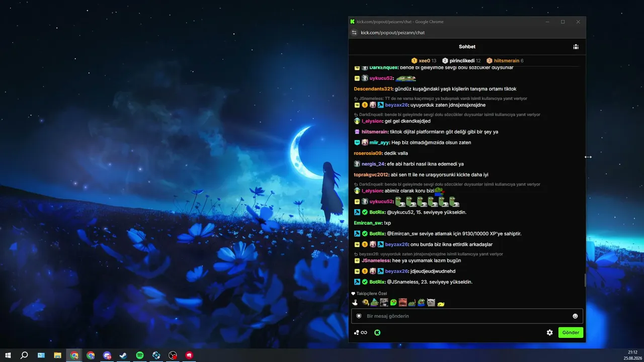644x362 pixels.
Task: Click the site info icon in address bar
Action: 354,33
